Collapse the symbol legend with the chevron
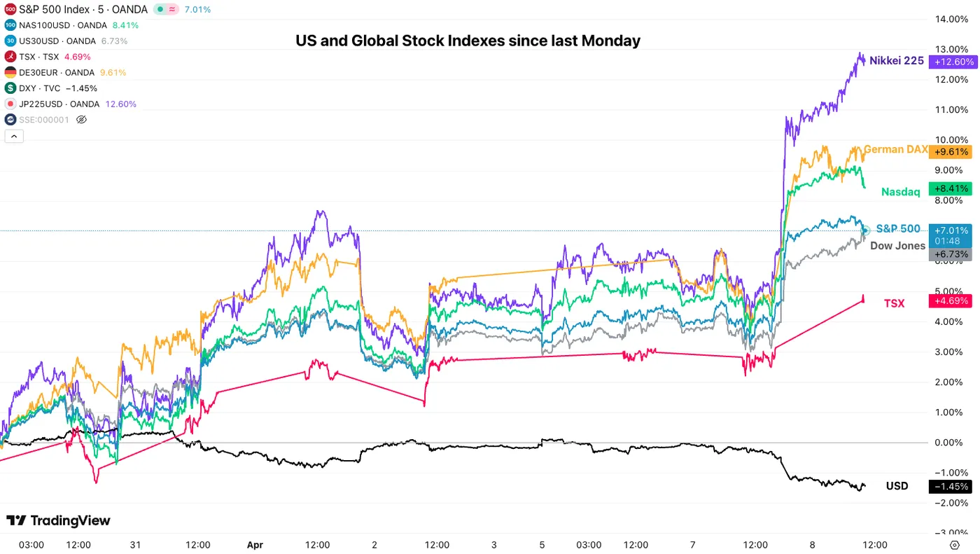Viewport: 980px width, 554px height. (14, 137)
